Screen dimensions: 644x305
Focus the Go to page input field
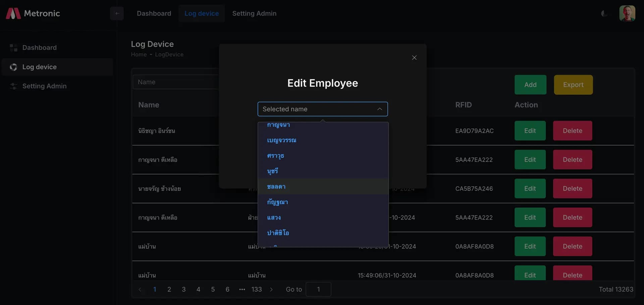coord(318,290)
